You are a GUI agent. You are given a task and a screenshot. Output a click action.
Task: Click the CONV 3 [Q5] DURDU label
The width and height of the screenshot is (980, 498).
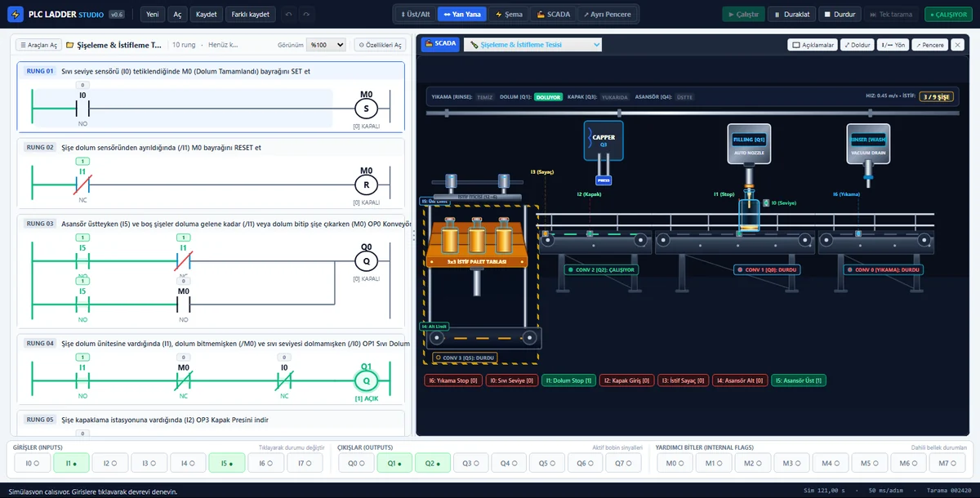[x=465, y=358]
